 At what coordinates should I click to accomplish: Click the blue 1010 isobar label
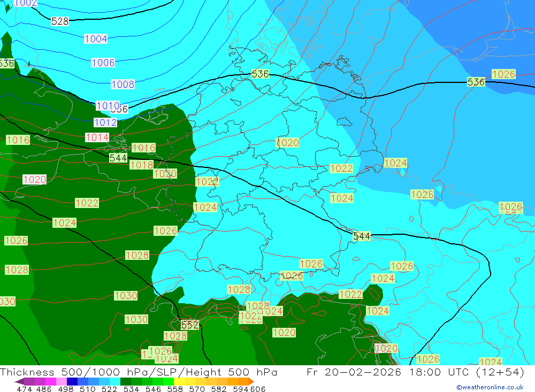click(x=108, y=106)
